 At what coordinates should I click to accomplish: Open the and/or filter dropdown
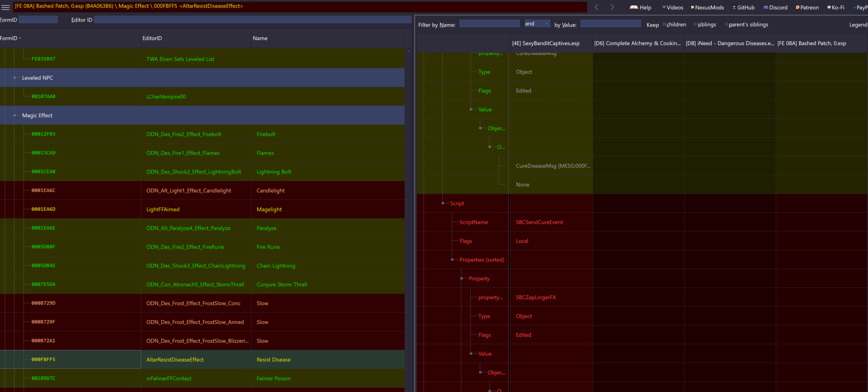pyautogui.click(x=537, y=24)
